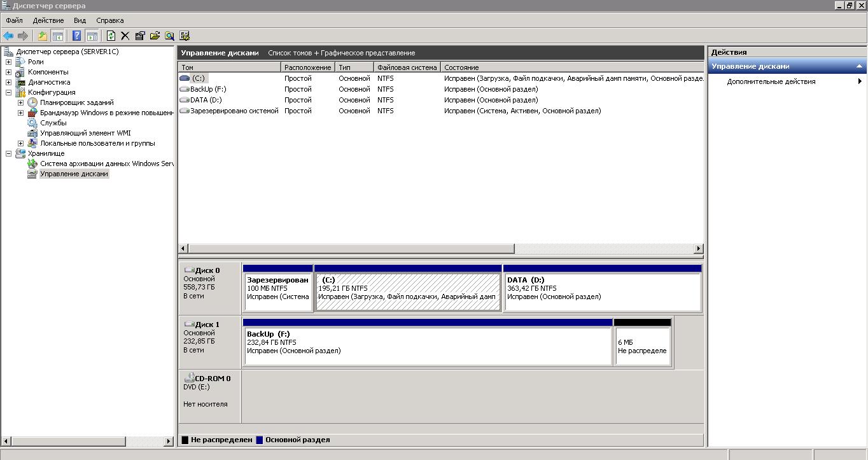Screen dimensions: 868x460
Task: Expand the Брандмауэр Windows node
Action: pyautogui.click(x=20, y=113)
